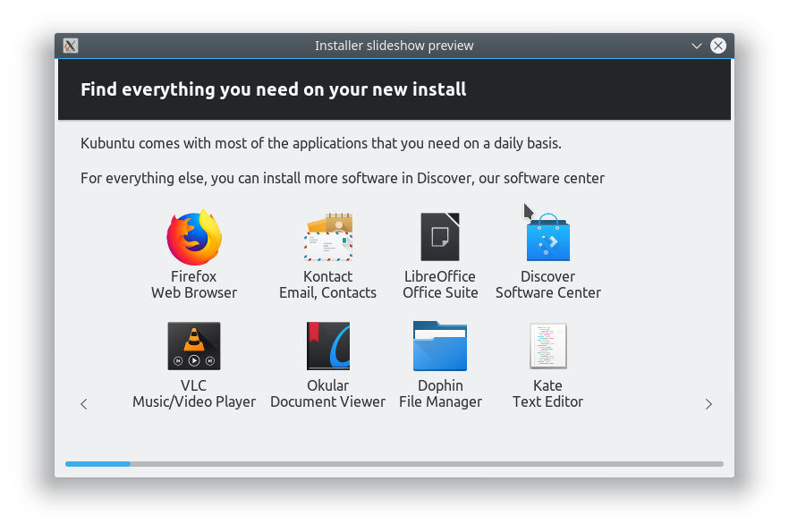Click the VLC traffic cone icon
Image resolution: width=789 pixels, height=532 pixels.
194,346
